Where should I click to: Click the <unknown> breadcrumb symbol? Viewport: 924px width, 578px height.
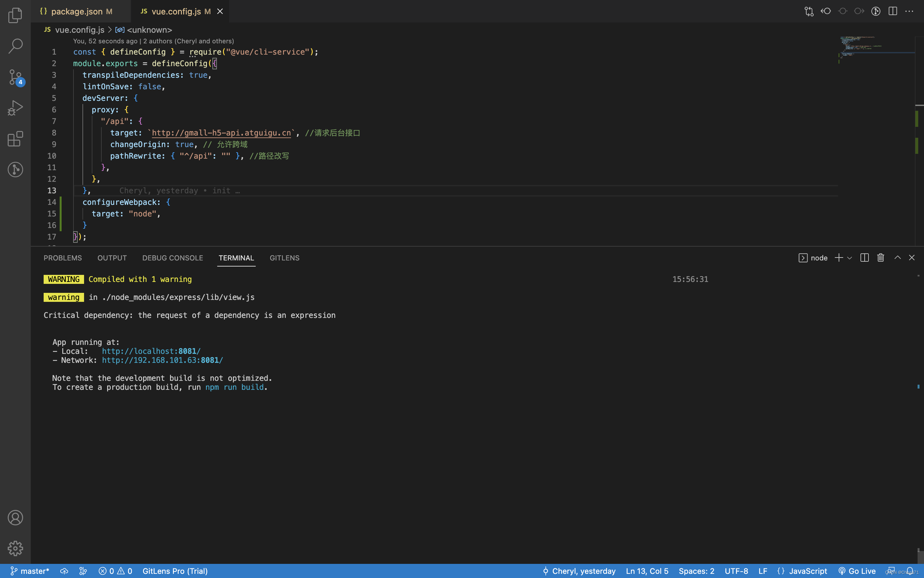coord(149,30)
